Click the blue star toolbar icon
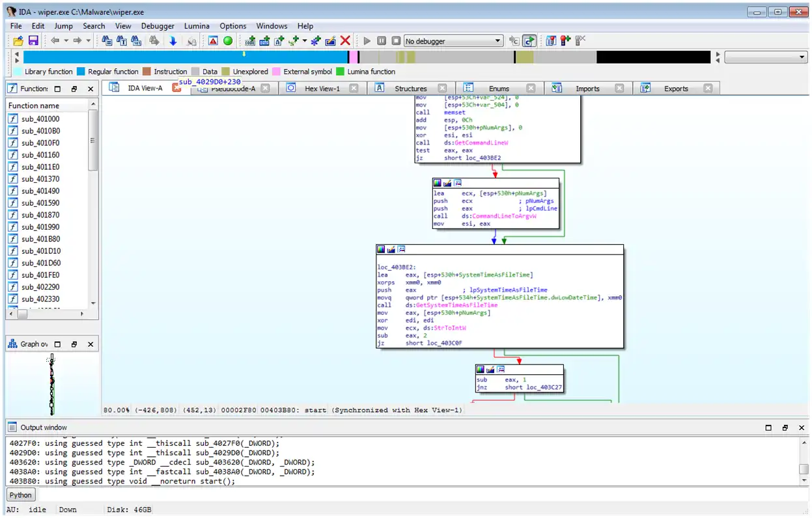The height and width of the screenshot is (518, 812). (316, 41)
